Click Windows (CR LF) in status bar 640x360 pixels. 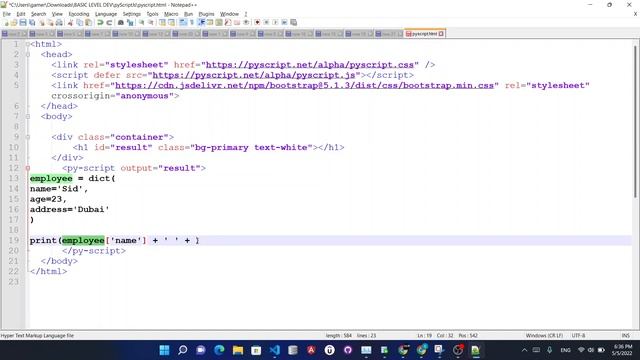(544, 336)
